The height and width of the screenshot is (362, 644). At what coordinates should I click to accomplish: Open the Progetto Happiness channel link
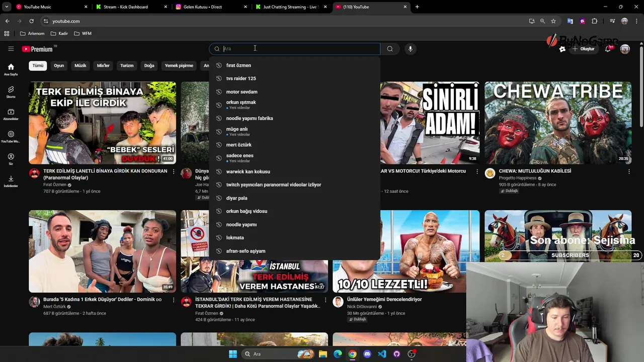(x=518, y=178)
